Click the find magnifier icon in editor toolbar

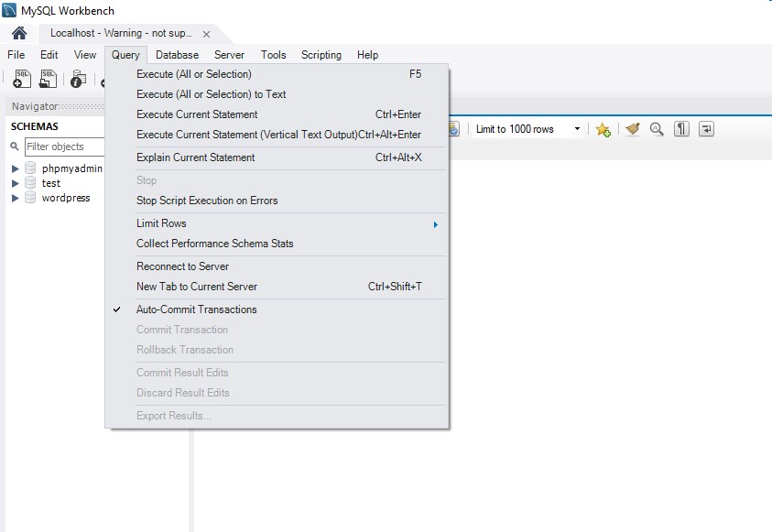[x=657, y=130]
